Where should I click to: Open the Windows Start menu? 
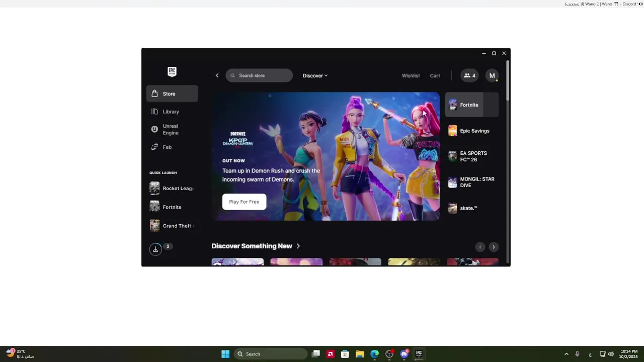(225, 354)
